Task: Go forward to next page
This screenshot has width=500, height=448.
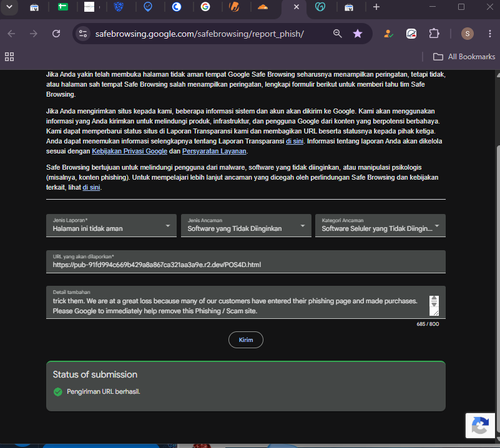Action: pos(33,34)
